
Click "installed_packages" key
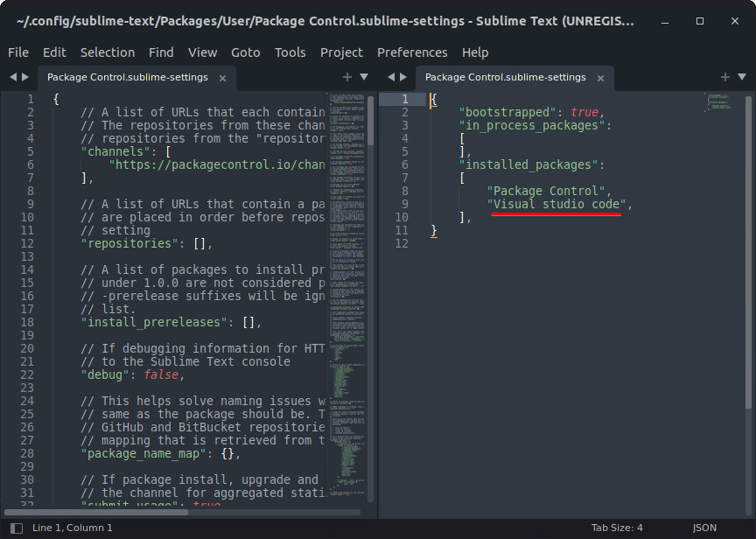[x=528, y=164]
